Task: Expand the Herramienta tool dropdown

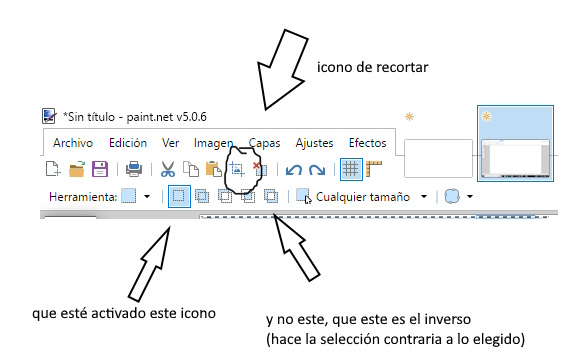Action: click(147, 197)
